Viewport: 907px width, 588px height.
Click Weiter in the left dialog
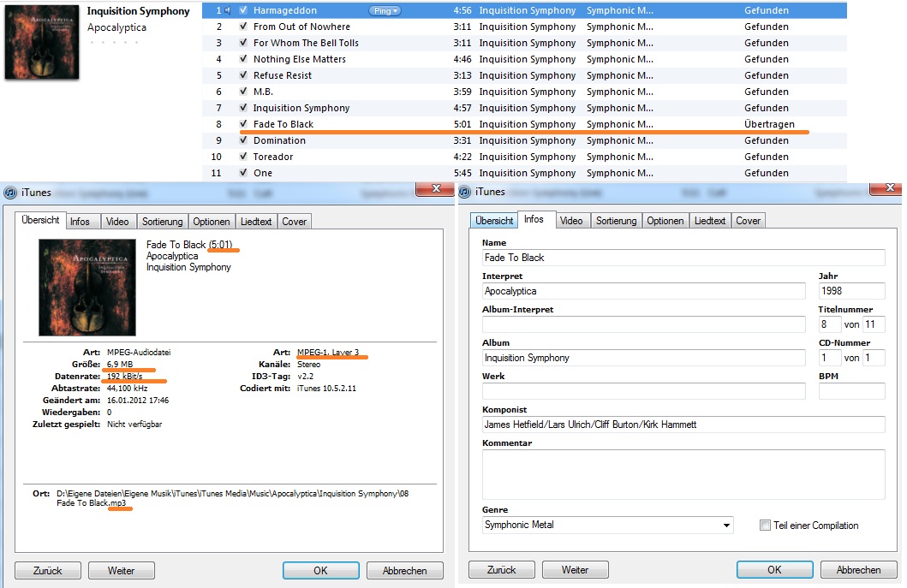click(x=121, y=571)
